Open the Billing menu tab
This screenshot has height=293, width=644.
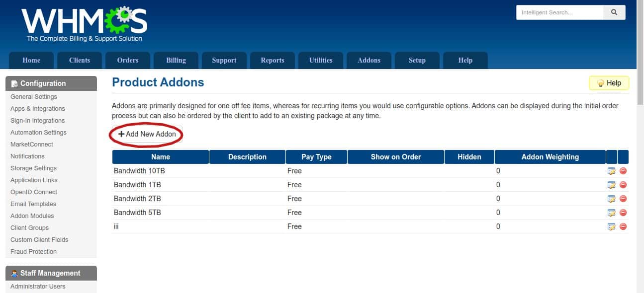(176, 60)
